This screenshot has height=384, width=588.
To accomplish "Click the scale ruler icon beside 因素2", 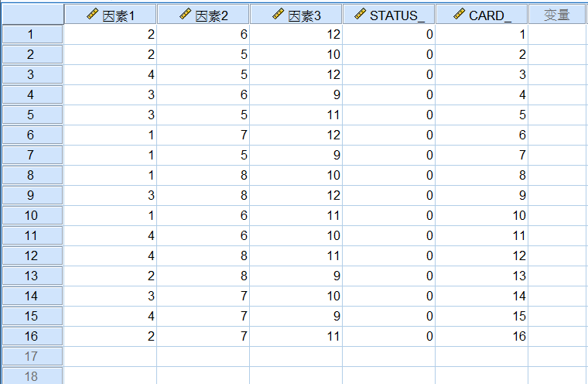I will [x=185, y=14].
